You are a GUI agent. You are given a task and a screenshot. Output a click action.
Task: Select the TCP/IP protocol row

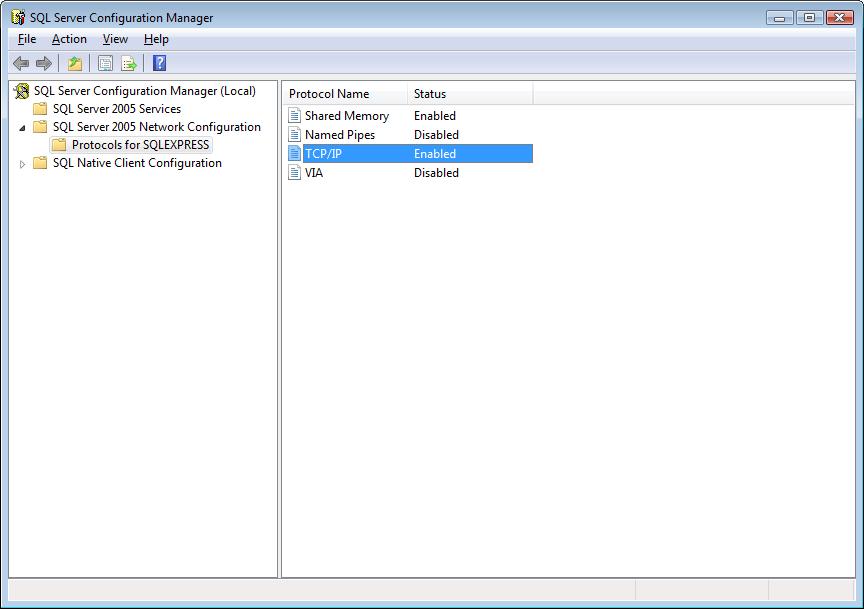[x=410, y=154]
